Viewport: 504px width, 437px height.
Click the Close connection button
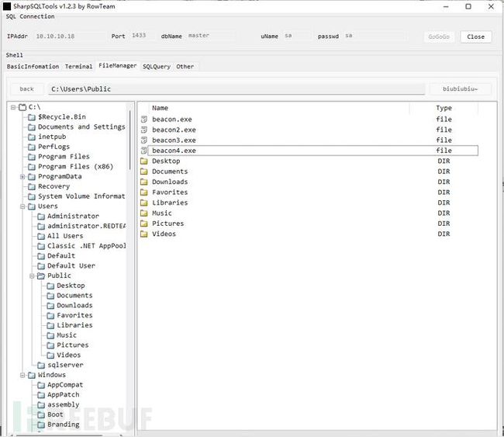(x=475, y=36)
